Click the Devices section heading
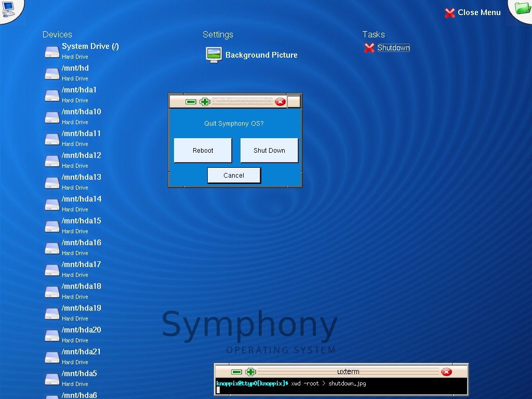This screenshot has height=399, width=532. [57, 34]
